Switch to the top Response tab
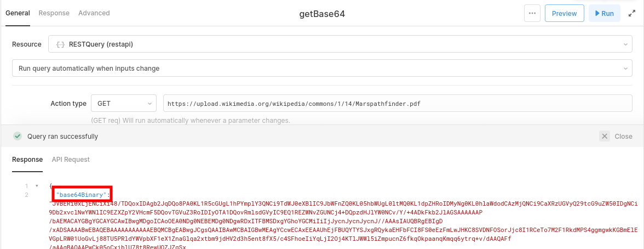 click(54, 13)
